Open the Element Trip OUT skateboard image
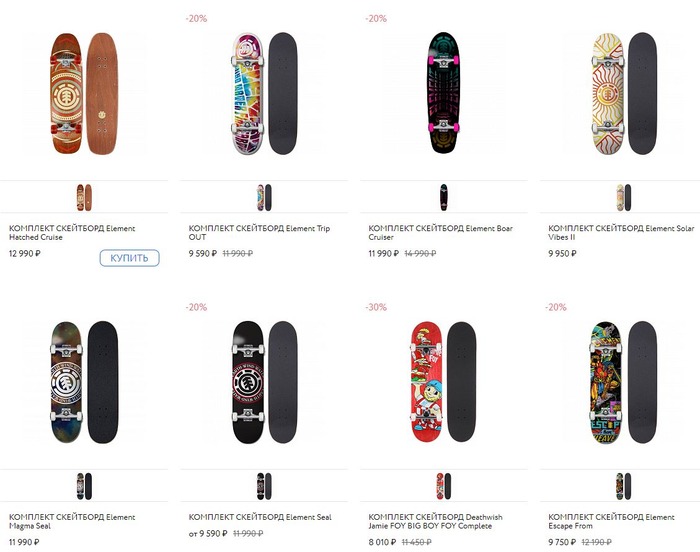Viewport: 700px width, 552px height. click(264, 94)
